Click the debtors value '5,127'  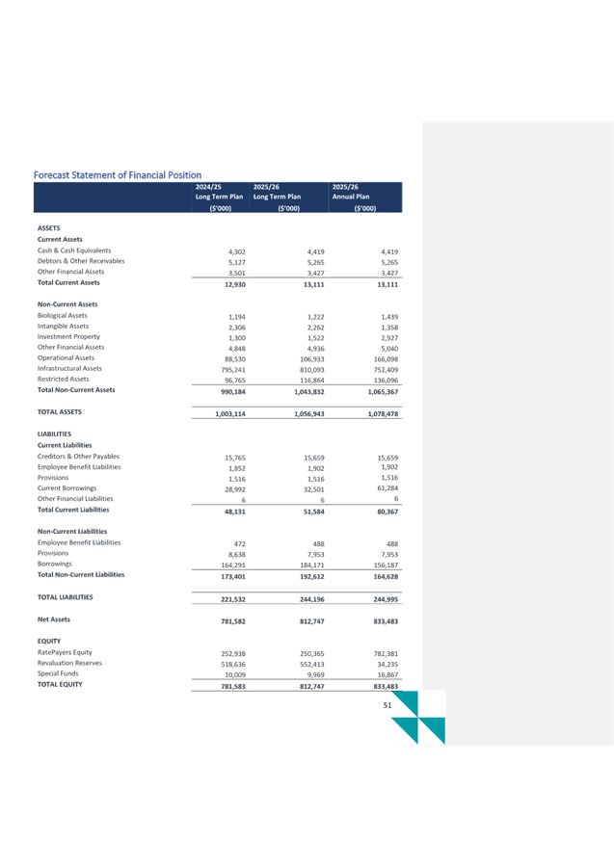tap(237, 262)
